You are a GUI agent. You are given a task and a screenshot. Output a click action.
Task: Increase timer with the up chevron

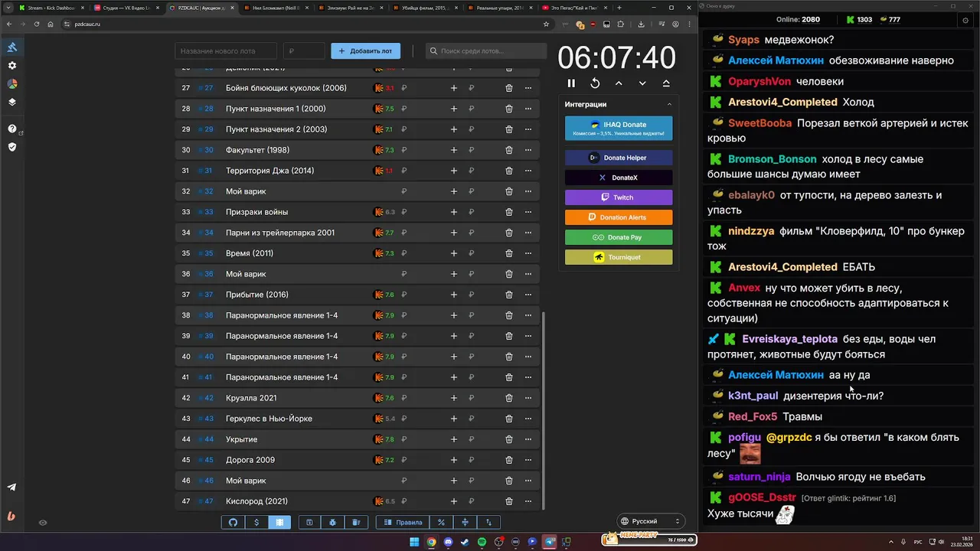click(619, 83)
